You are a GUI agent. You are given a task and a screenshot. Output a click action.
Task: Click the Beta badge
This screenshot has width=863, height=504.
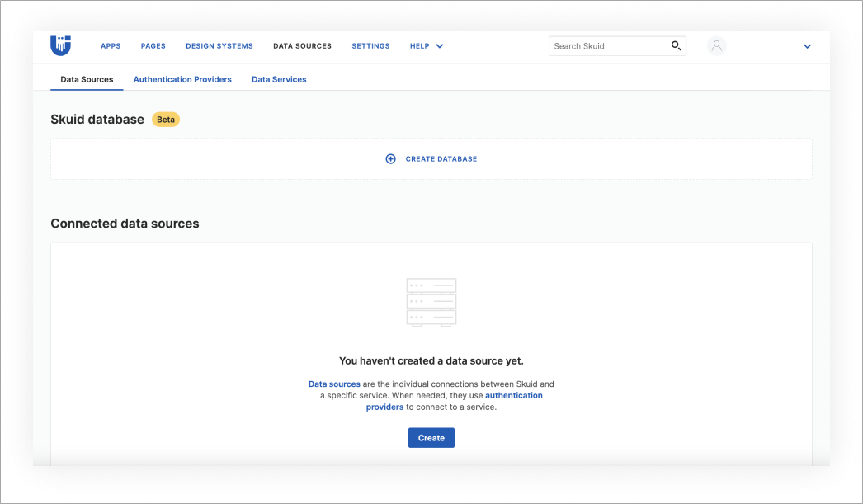166,120
